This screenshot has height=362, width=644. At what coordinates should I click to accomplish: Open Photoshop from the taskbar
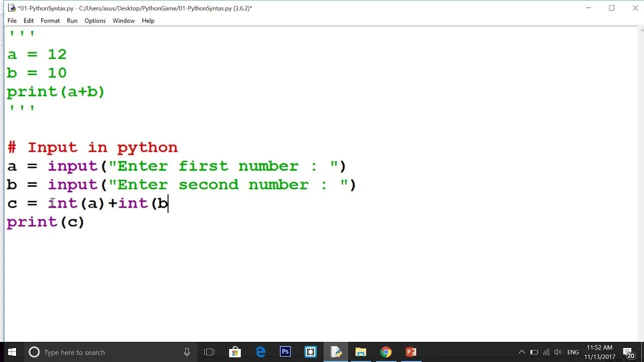pyautogui.click(x=285, y=352)
